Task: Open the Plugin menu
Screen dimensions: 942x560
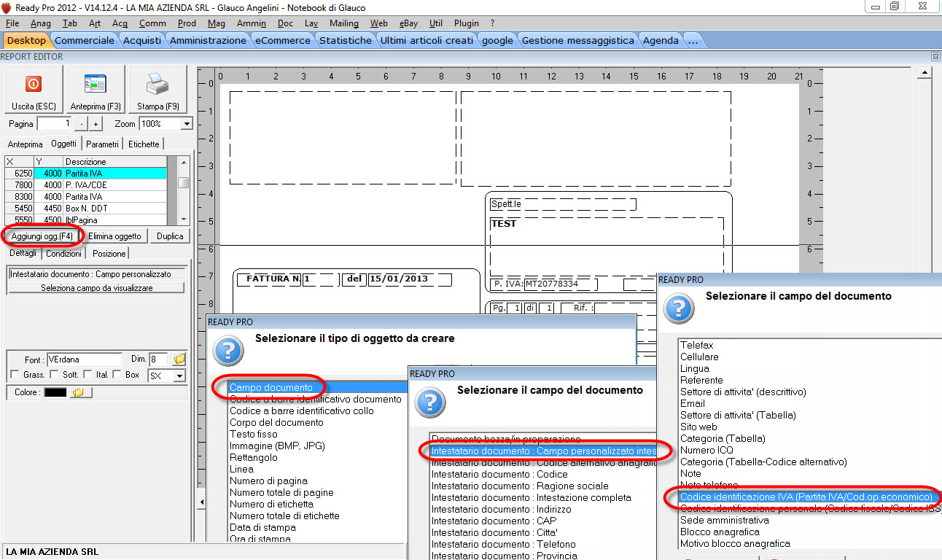Action: coord(467,23)
